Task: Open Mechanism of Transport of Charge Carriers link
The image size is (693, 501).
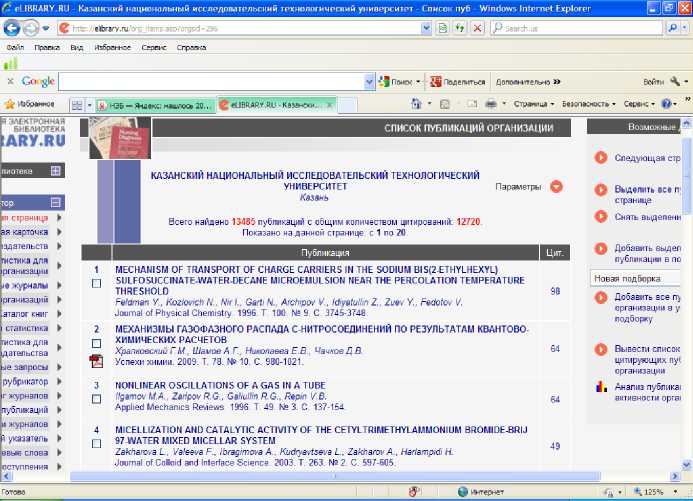Action: point(320,280)
